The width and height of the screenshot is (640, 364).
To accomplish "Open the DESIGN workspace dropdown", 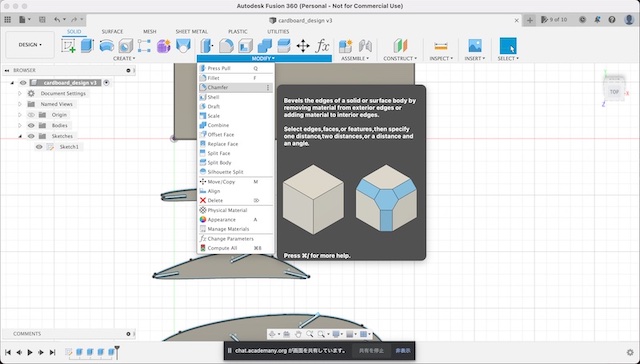I will pos(30,45).
